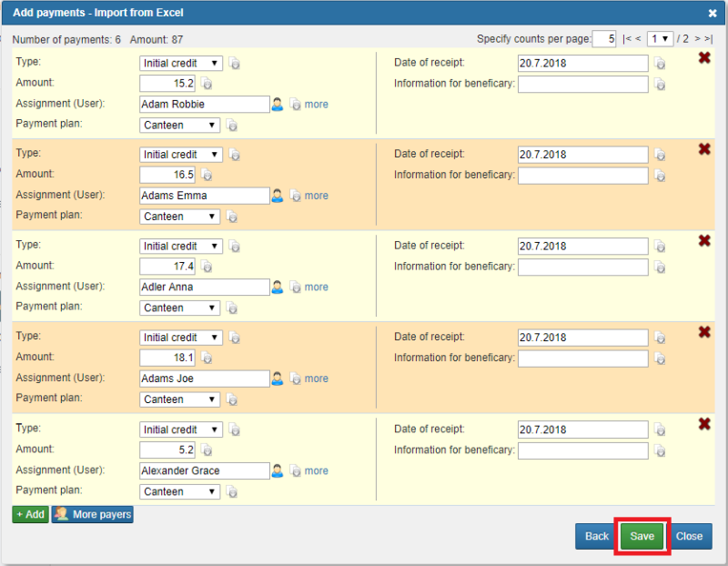Image resolution: width=728 pixels, height=566 pixels.
Task: Delete the Adam Robbie payment row
Action: coord(704,57)
